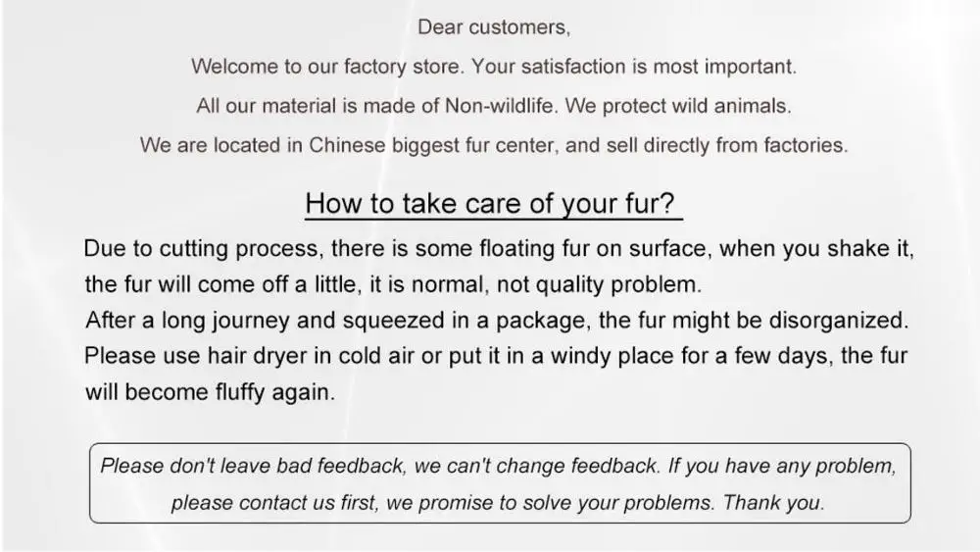Click the 'the fur will come off a little' line
The height and width of the screenshot is (552, 980).
[x=393, y=284]
